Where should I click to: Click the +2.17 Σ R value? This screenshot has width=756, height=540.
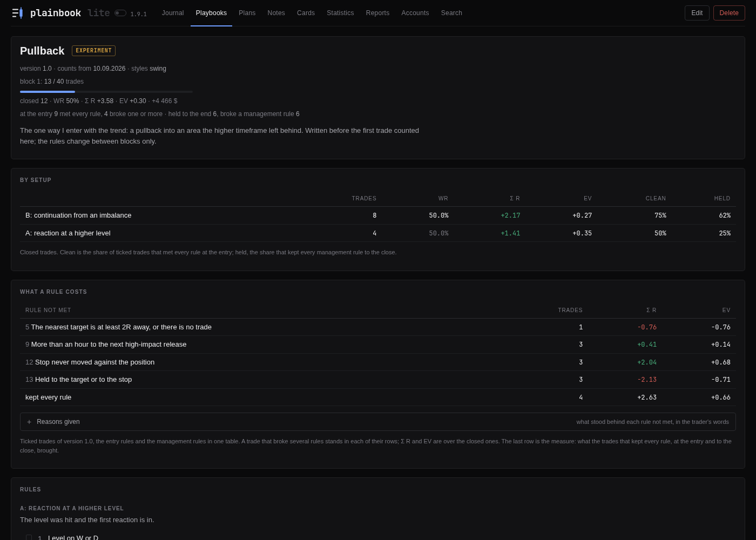(x=510, y=215)
